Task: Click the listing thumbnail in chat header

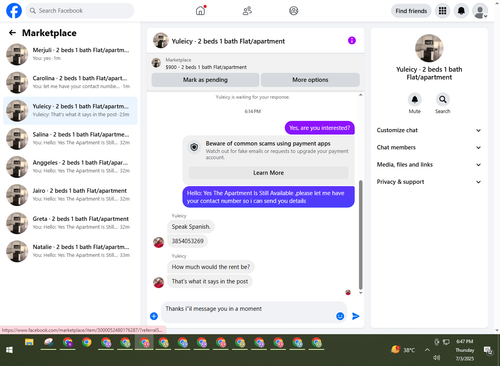Action: pyautogui.click(x=161, y=41)
